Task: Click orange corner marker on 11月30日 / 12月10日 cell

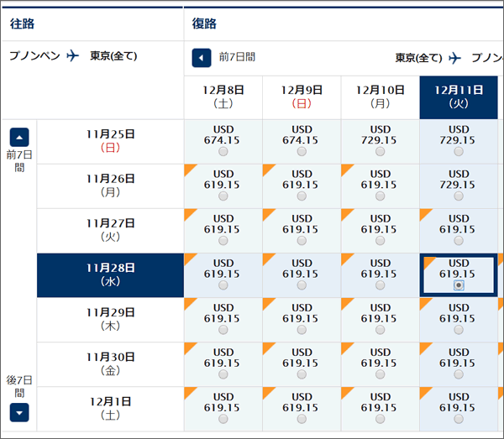Action: [x=346, y=347]
